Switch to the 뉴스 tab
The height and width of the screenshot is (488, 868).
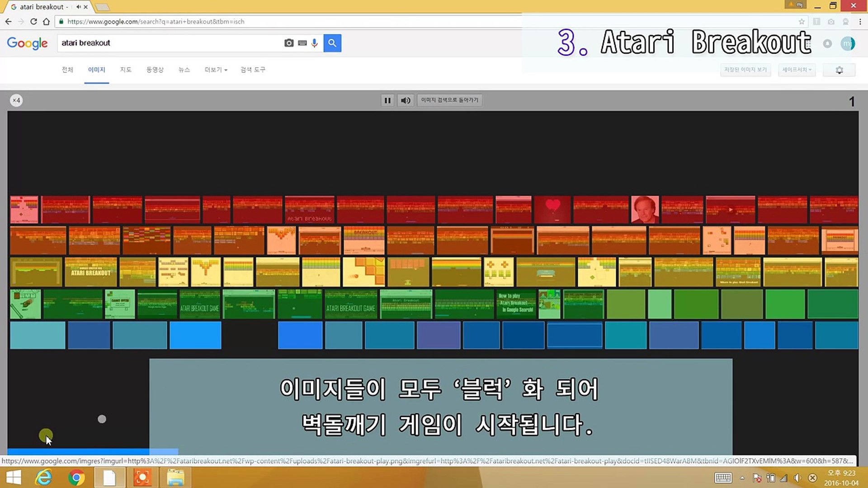coord(184,70)
